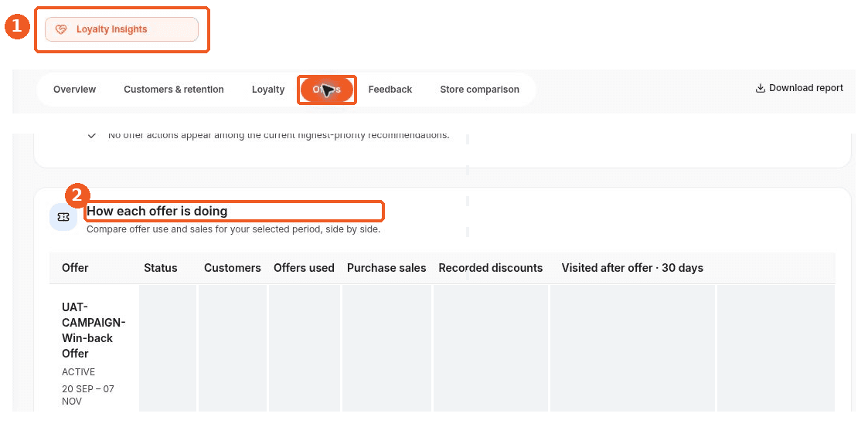Click the checkmark icon before 'No offer actions'
The image size is (868, 427).
92,135
